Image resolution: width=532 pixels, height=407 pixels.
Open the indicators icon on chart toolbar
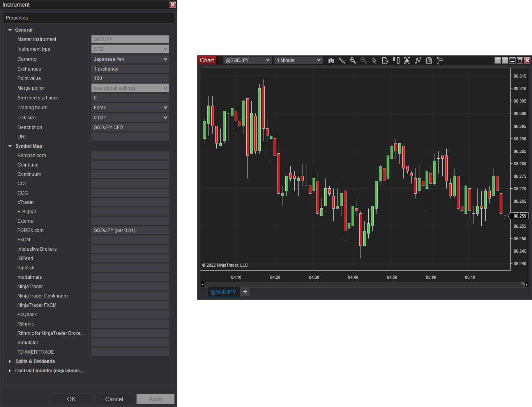pos(407,60)
